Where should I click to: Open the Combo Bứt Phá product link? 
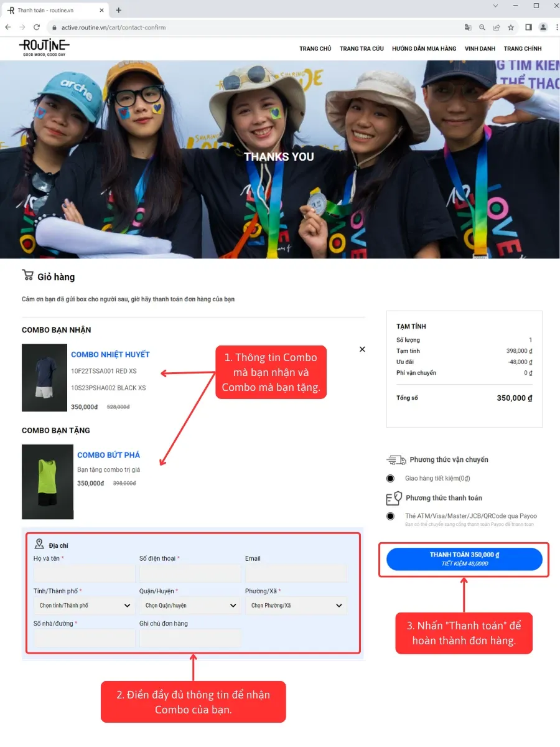108,455
